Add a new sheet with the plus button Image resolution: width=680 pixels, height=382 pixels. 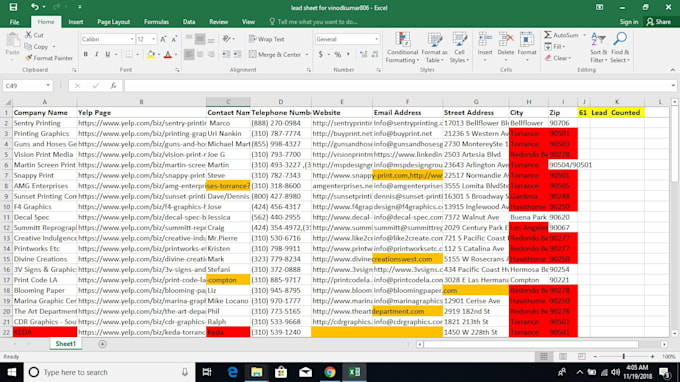point(102,344)
